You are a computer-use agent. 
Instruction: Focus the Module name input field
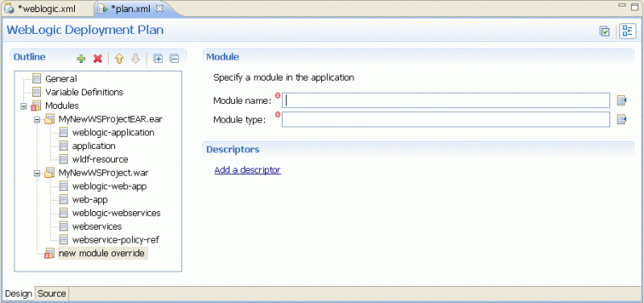coord(446,100)
